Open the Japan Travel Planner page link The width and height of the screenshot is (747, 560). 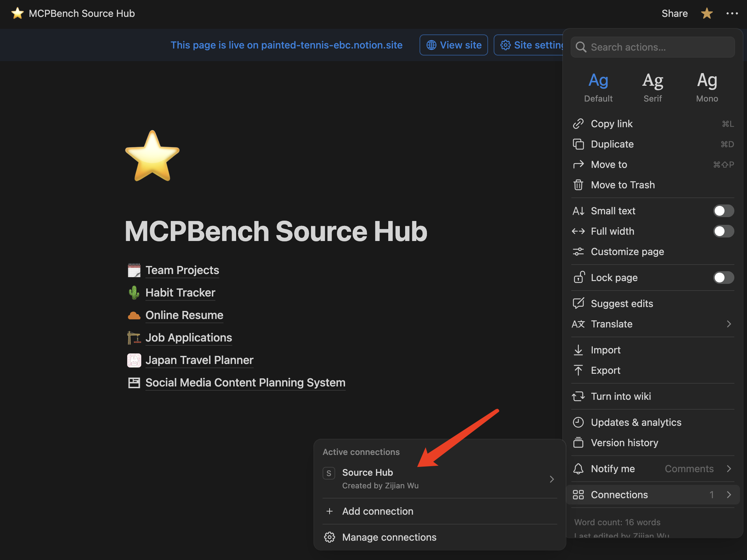coord(199,360)
